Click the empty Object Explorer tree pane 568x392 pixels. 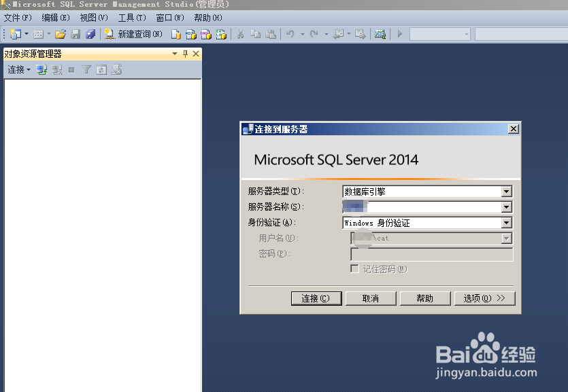tap(103, 235)
